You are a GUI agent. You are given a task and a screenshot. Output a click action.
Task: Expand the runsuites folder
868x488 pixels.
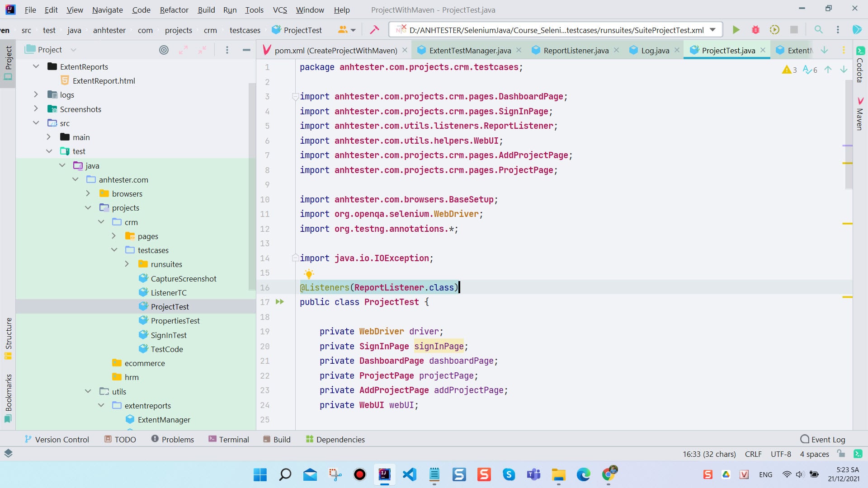pyautogui.click(x=127, y=264)
